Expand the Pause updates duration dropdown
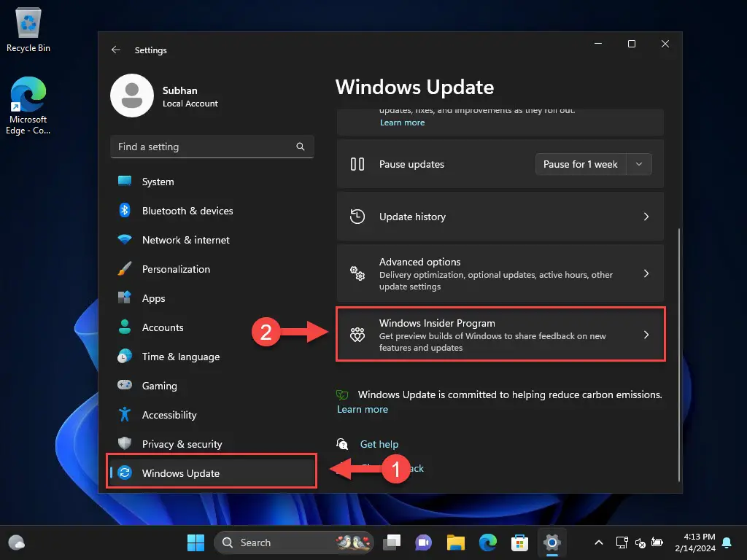This screenshot has height=560, width=747. 639,164
